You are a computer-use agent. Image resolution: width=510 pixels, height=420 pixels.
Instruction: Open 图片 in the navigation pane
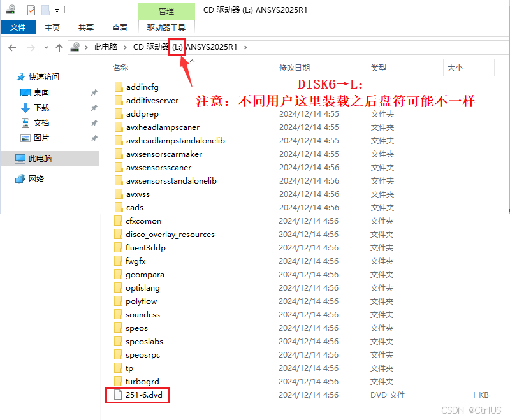click(x=35, y=138)
